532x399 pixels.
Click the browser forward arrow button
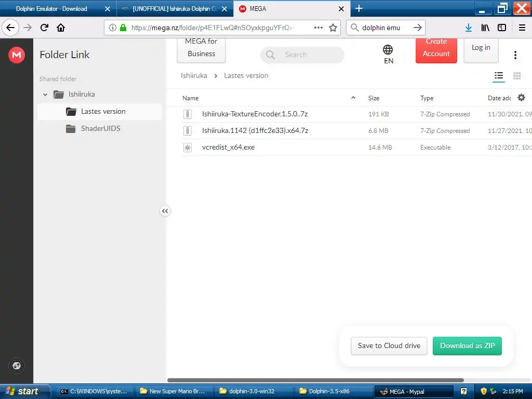point(28,28)
